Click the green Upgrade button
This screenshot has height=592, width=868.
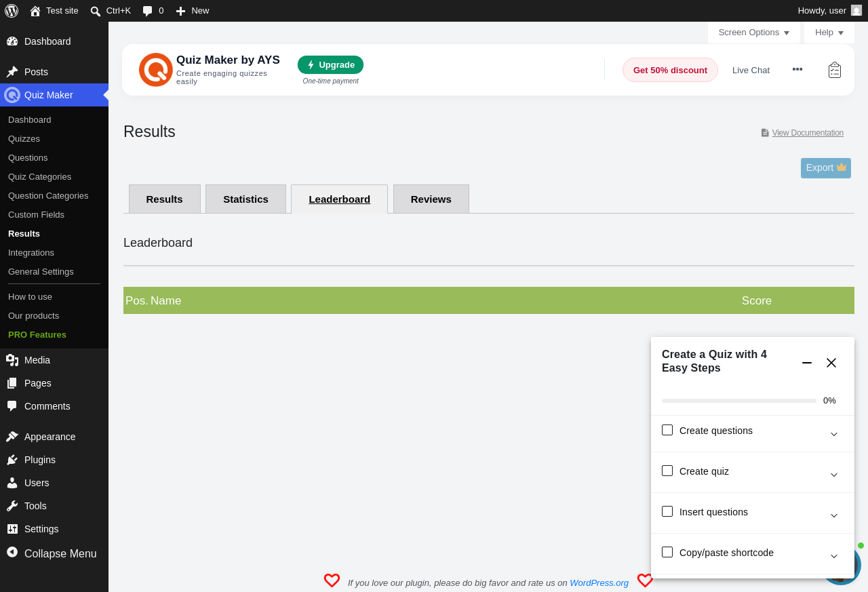(330, 65)
